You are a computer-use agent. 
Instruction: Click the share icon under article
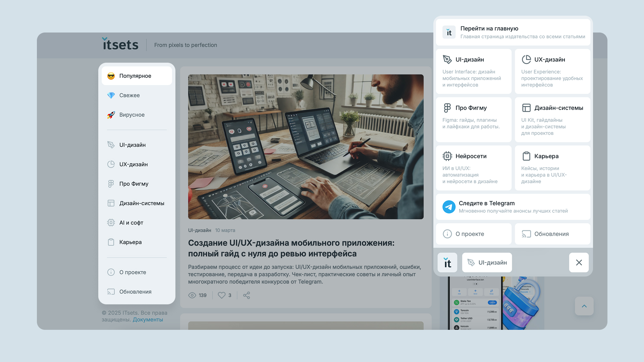pos(247,295)
